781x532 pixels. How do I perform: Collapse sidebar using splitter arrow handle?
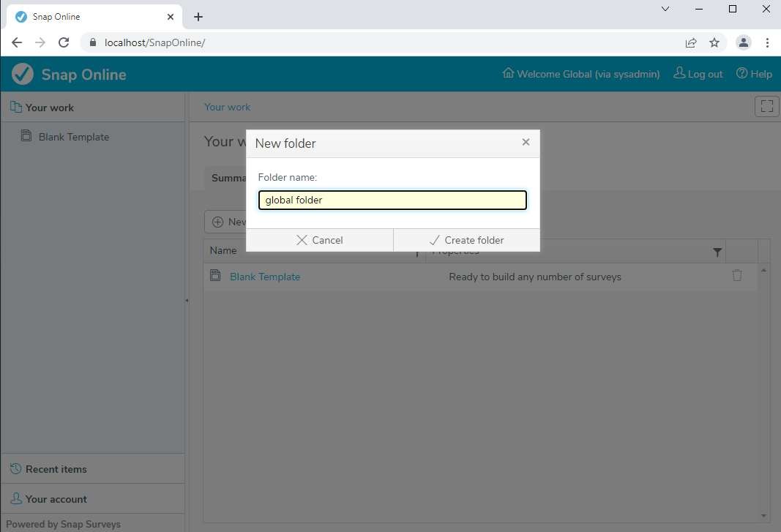point(187,301)
